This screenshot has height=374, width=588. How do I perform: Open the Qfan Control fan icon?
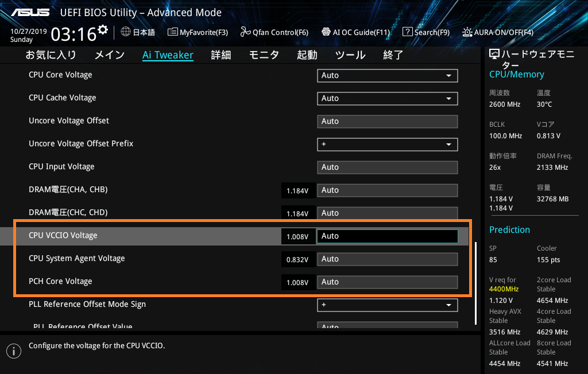click(245, 32)
